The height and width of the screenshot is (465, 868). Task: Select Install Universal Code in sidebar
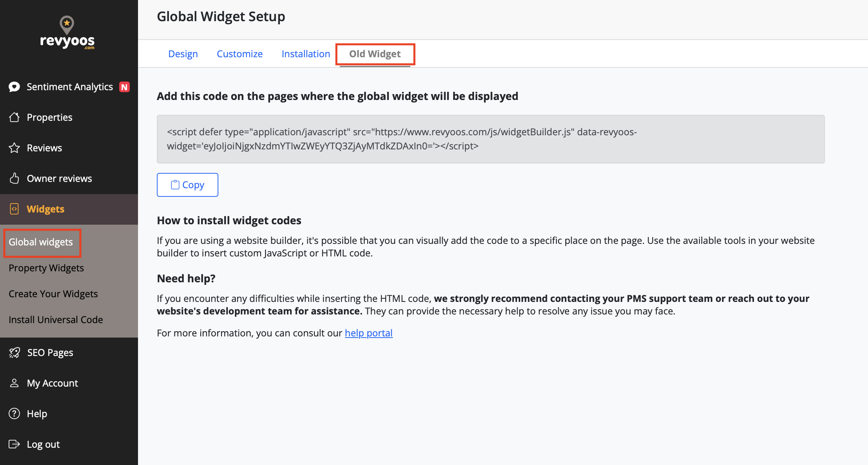[x=56, y=320]
